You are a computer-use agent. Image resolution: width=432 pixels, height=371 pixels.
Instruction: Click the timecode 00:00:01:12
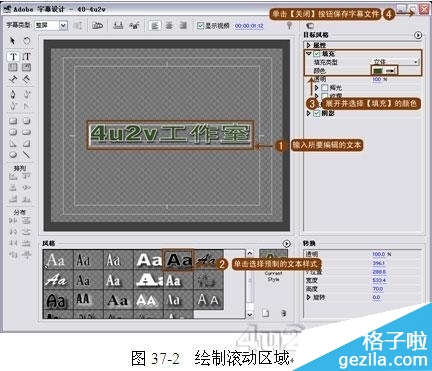click(249, 26)
